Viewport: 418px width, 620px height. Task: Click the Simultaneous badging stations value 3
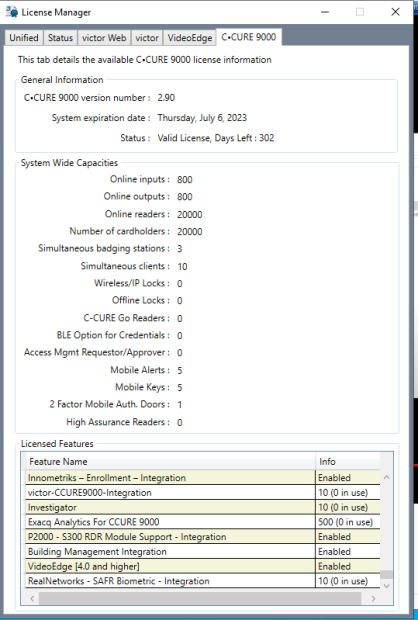[x=180, y=249]
